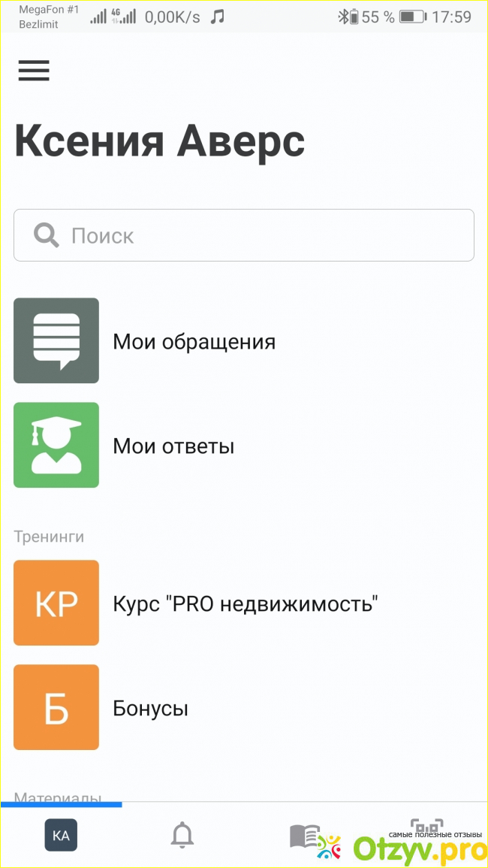This screenshot has width=488, height=868.
Task: Tap the magnifying glass search icon
Action: click(47, 235)
